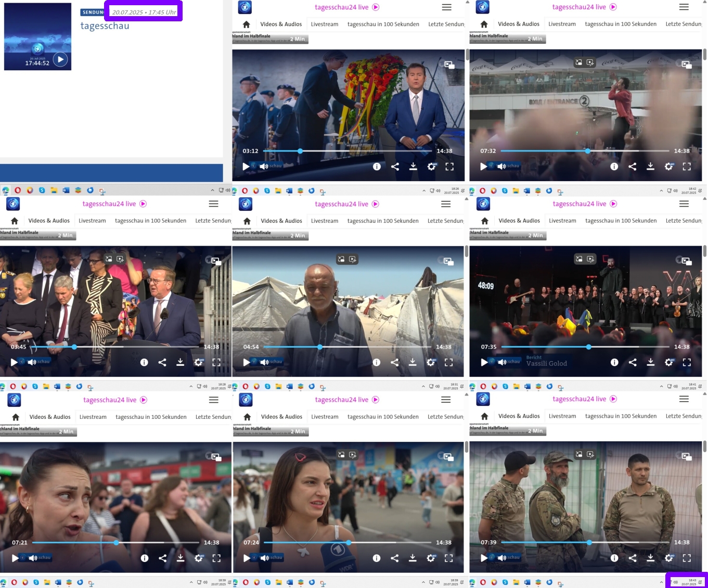Open the blue tagesschau title link

(x=105, y=26)
